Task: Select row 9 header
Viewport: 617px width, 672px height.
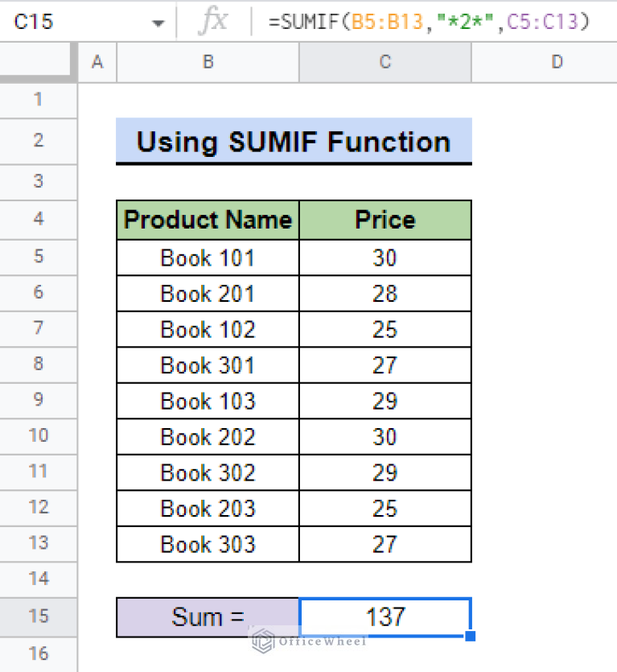Action: pos(39,400)
